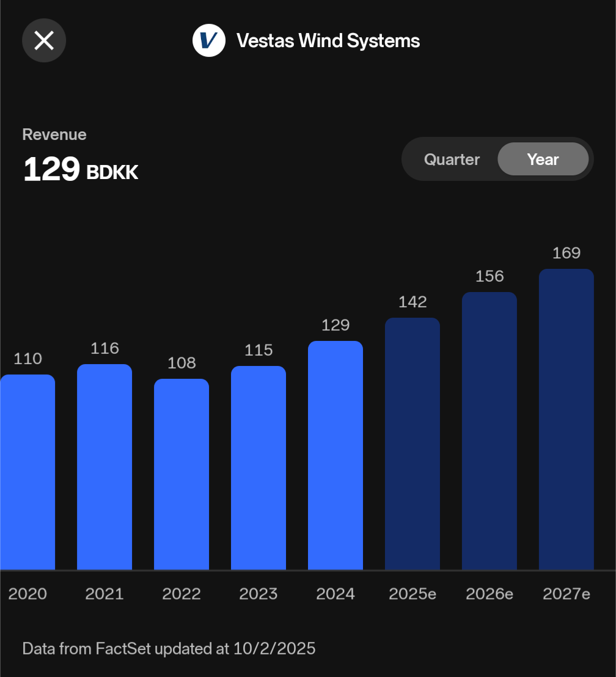616x677 pixels.
Task: Tap the Vestas Wind Systems logo
Action: click(209, 40)
